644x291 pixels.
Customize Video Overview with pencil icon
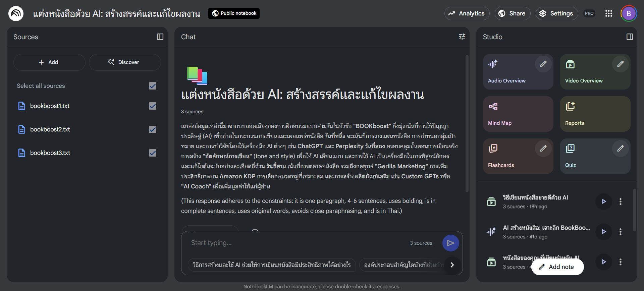(x=621, y=64)
